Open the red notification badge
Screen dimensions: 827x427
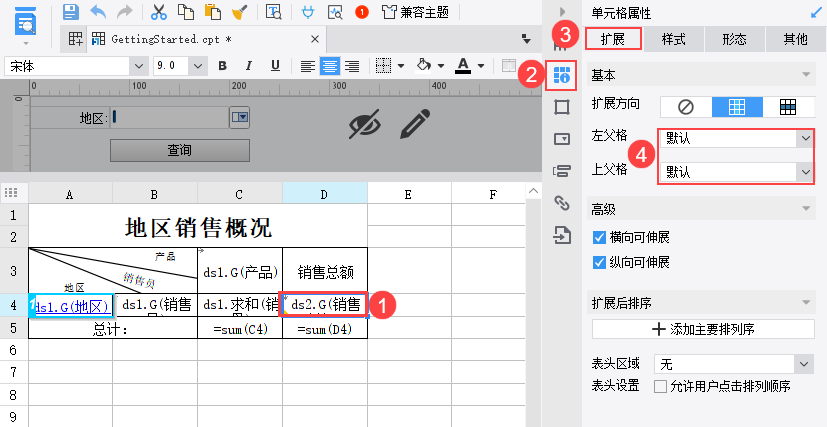tap(362, 12)
